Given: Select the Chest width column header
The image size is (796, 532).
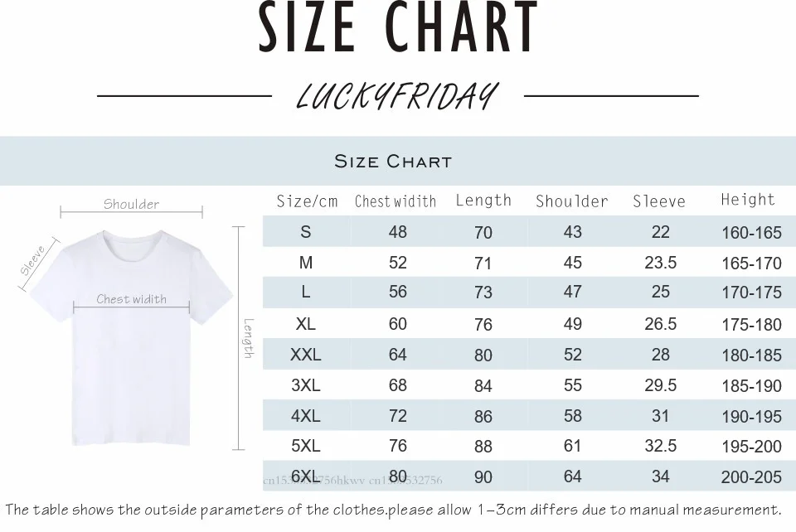Looking at the screenshot, I should (396, 201).
